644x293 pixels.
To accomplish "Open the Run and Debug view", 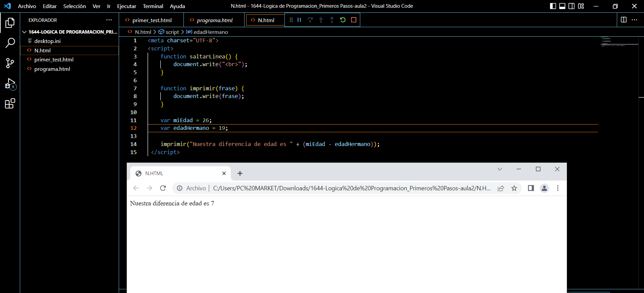I will [10, 84].
